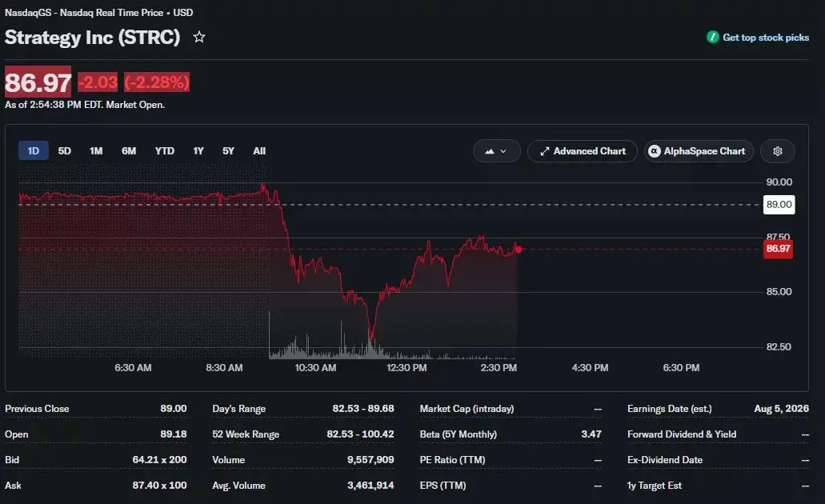Select the 1D time range tab

pos(33,151)
